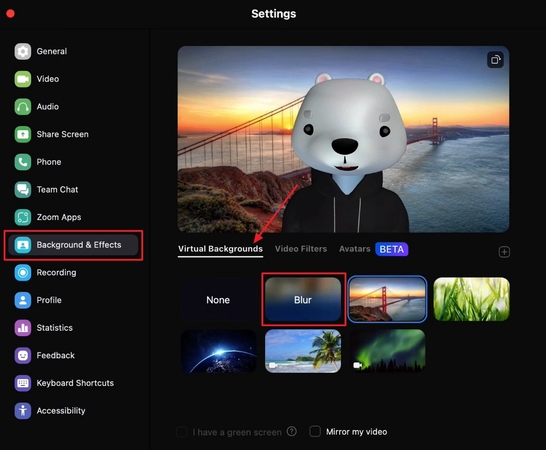Click the avatar video preview
The width and height of the screenshot is (546, 450).
click(x=343, y=139)
